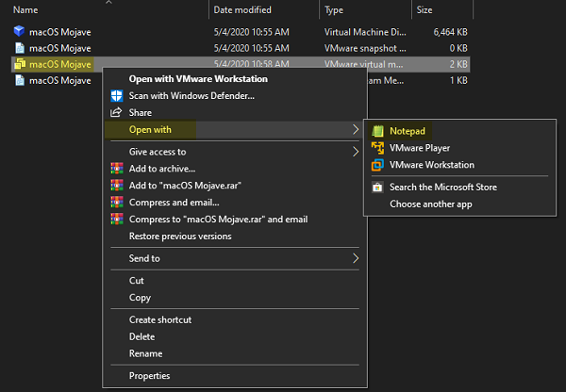Select Choose another app

pyautogui.click(x=430, y=204)
